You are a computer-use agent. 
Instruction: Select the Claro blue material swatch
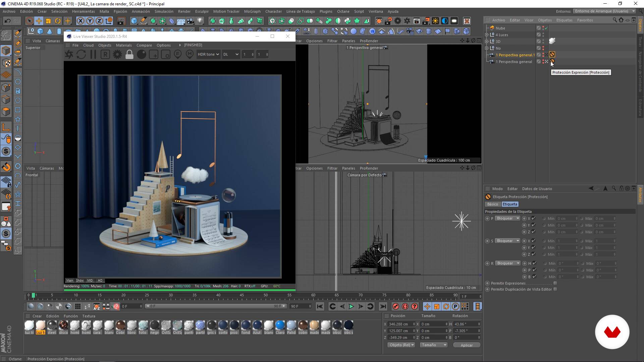coord(280,327)
